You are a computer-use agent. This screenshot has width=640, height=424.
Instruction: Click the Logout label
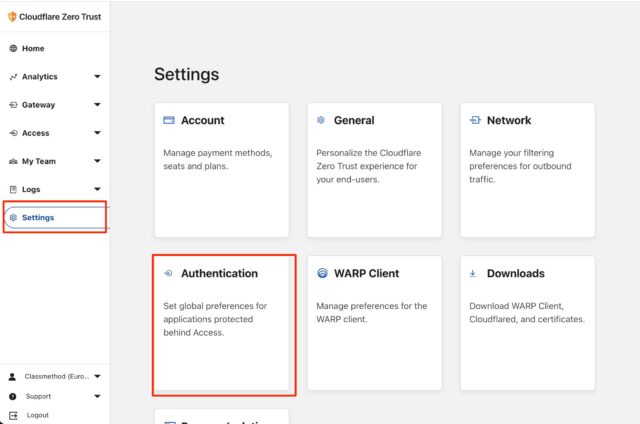[38, 415]
